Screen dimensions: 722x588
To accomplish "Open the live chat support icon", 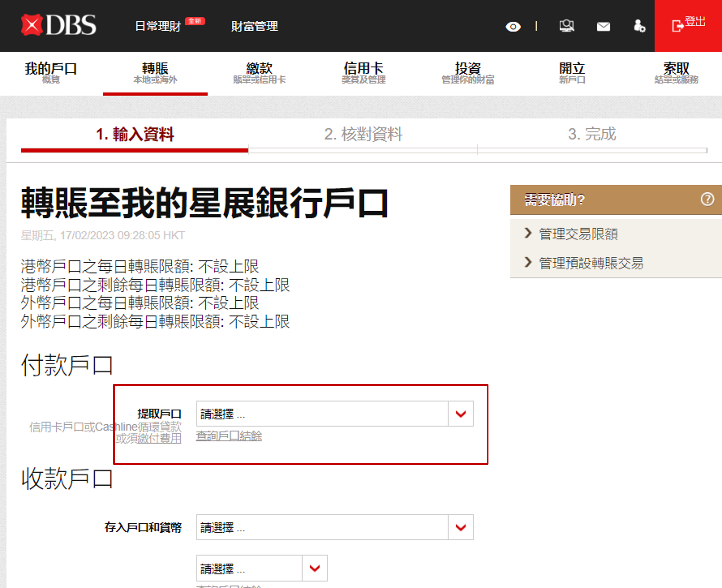I will tap(566, 26).
